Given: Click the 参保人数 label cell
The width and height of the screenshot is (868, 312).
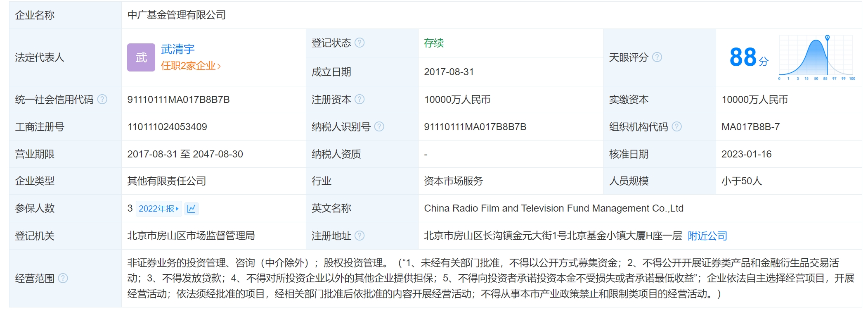Looking at the screenshot, I should (66, 208).
